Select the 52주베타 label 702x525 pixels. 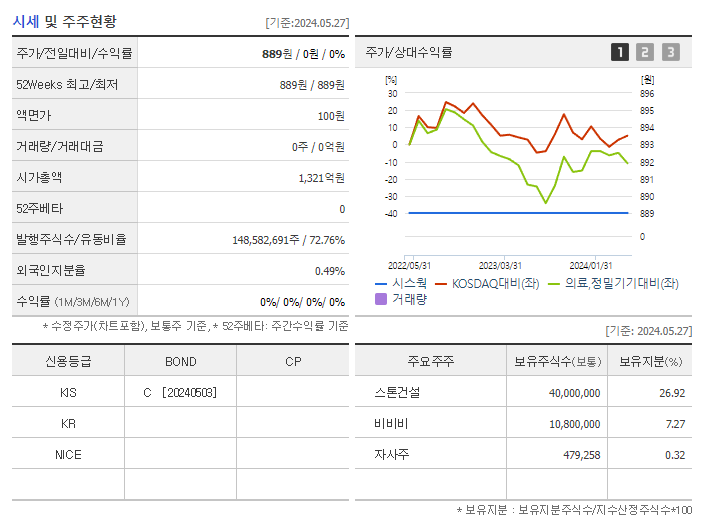click(39, 209)
